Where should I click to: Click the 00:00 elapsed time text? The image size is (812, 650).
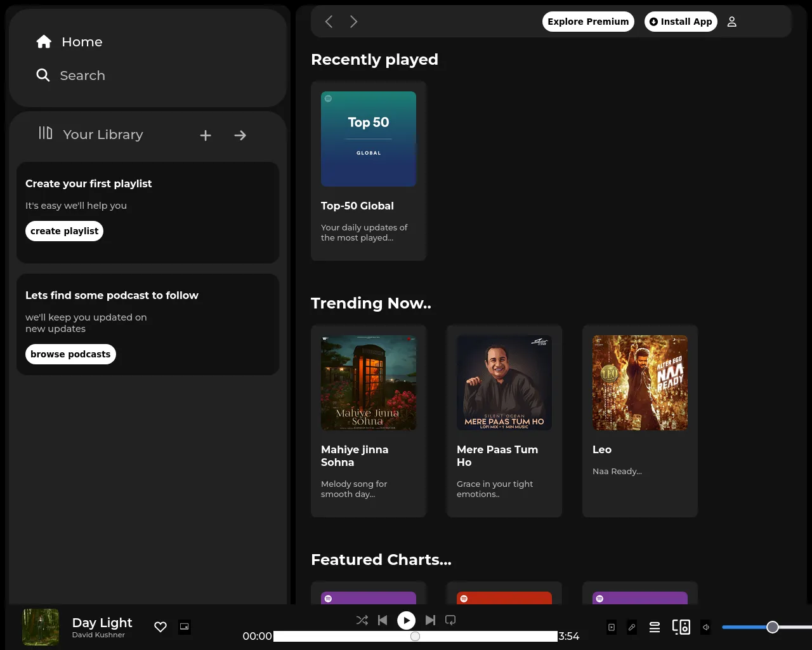[x=258, y=636]
